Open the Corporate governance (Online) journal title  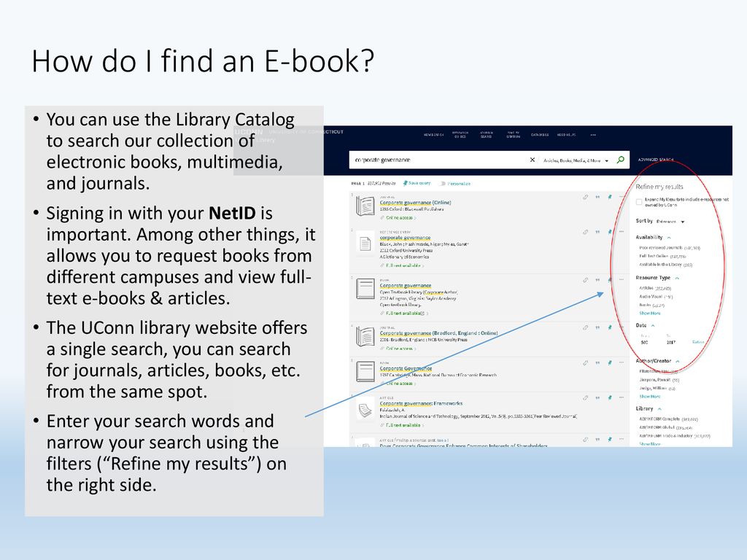coord(415,203)
